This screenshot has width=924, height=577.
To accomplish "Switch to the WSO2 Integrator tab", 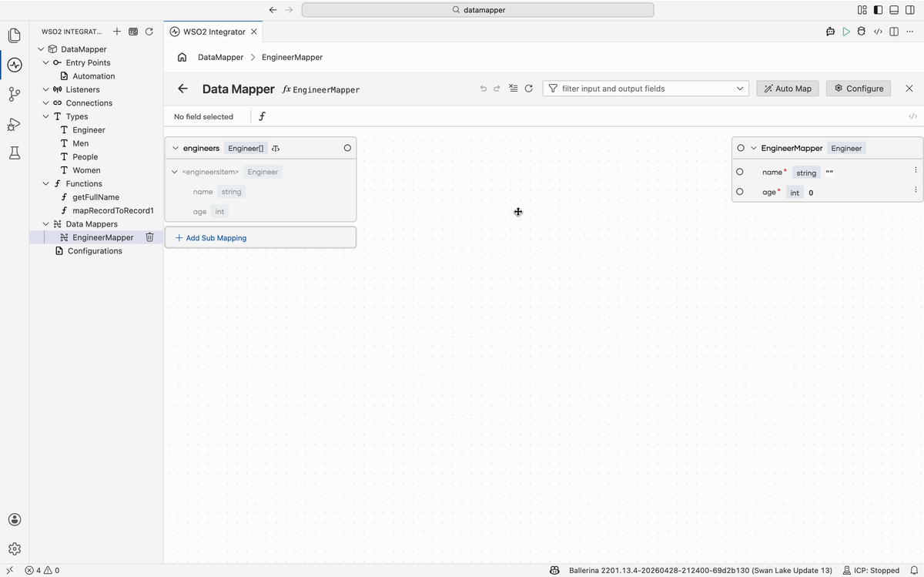I will [213, 32].
